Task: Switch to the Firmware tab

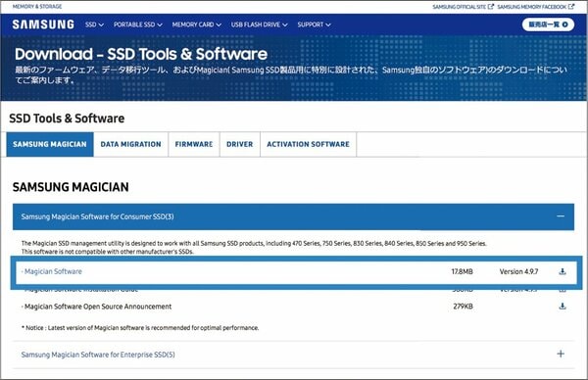Action: point(194,144)
